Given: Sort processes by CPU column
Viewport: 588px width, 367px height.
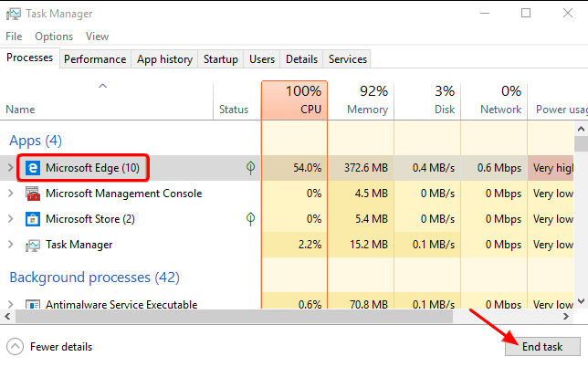Looking at the screenshot, I should 302,100.
